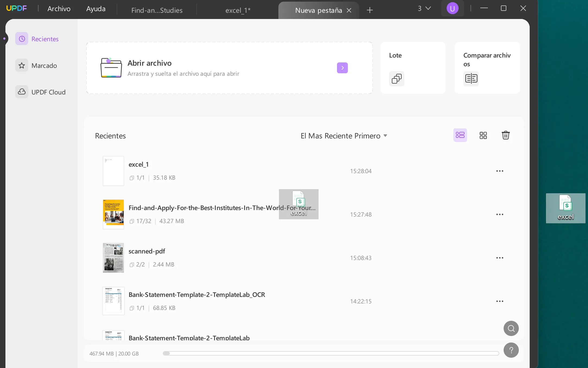Open the Ayuda menu
This screenshot has width=588, height=368.
[96, 9]
